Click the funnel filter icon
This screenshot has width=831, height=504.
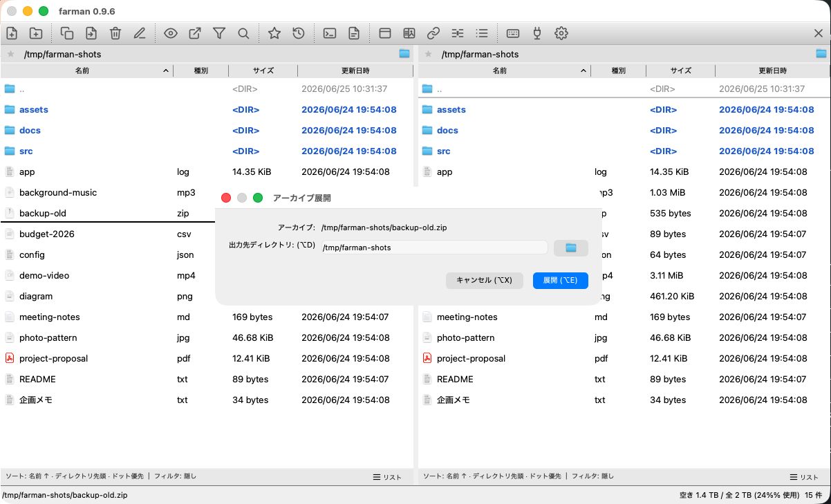pyautogui.click(x=219, y=33)
